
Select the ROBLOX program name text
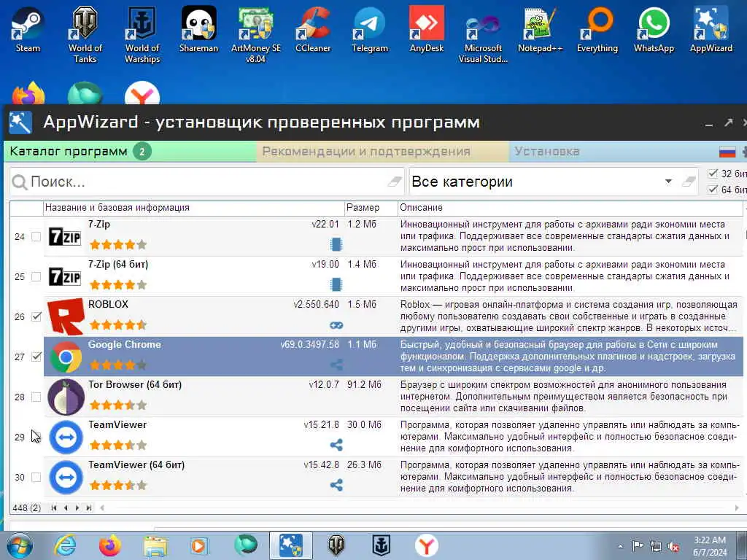[108, 304]
